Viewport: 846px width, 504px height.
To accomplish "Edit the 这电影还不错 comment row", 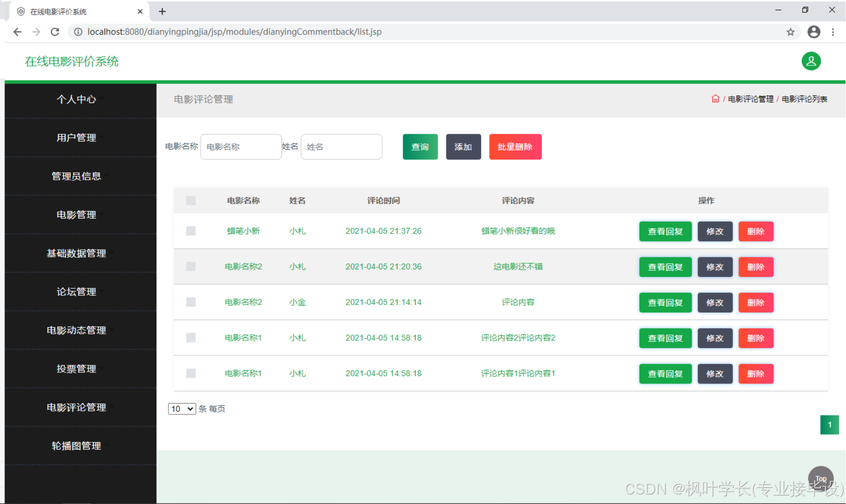I will (x=715, y=267).
